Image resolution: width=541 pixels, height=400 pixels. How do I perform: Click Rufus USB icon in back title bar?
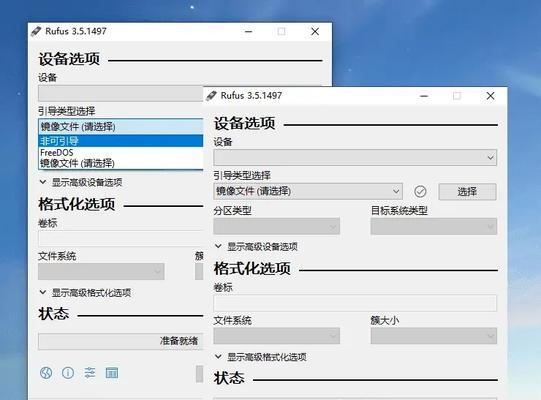(36, 31)
